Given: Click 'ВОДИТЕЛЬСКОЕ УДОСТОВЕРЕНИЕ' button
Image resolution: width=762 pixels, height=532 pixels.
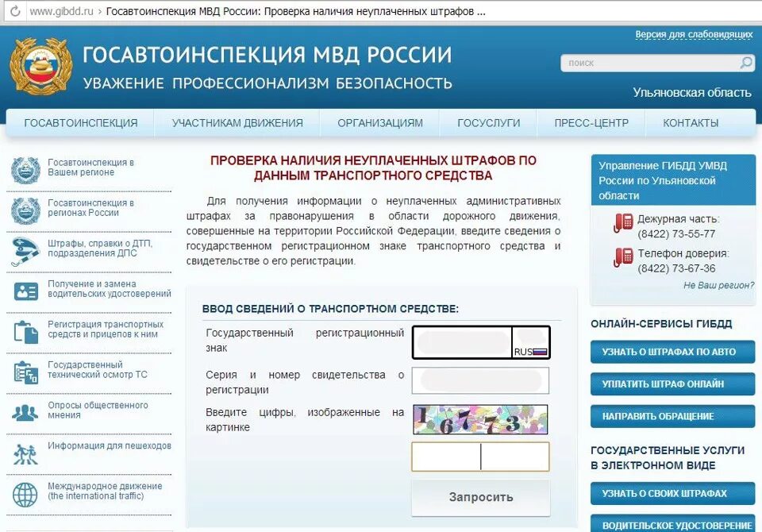Looking at the screenshot, I should pyautogui.click(x=672, y=524).
